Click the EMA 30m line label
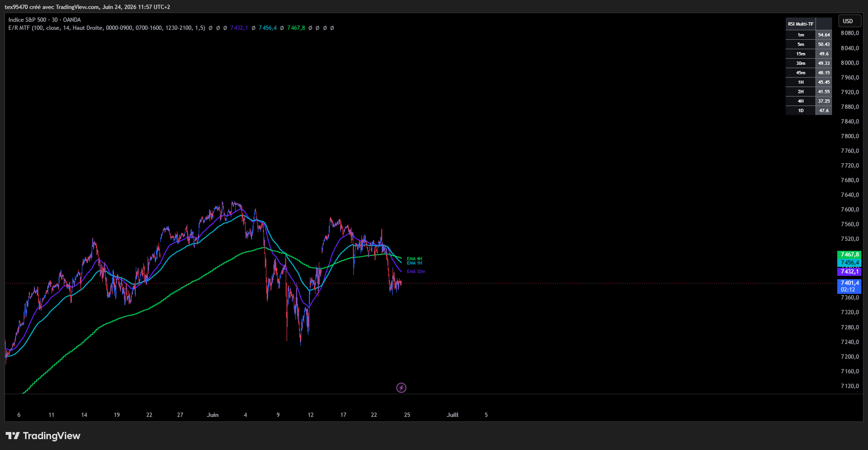868x450 pixels. point(416,272)
